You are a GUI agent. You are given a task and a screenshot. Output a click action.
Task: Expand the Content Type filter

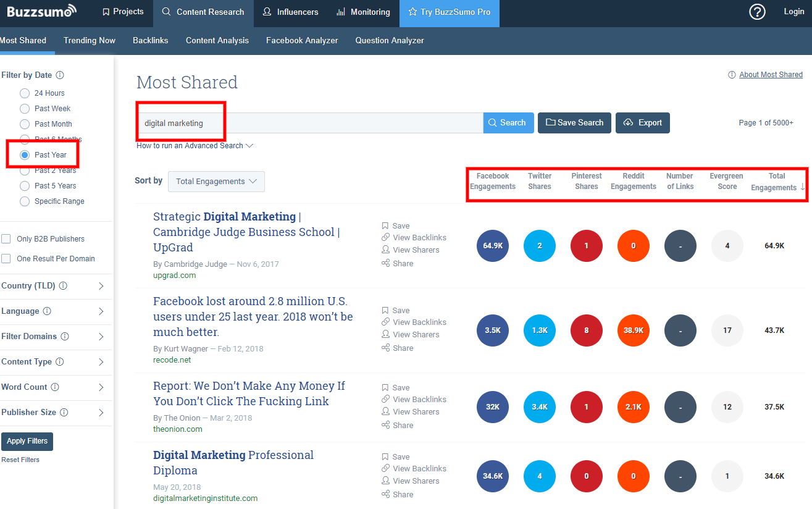101,362
